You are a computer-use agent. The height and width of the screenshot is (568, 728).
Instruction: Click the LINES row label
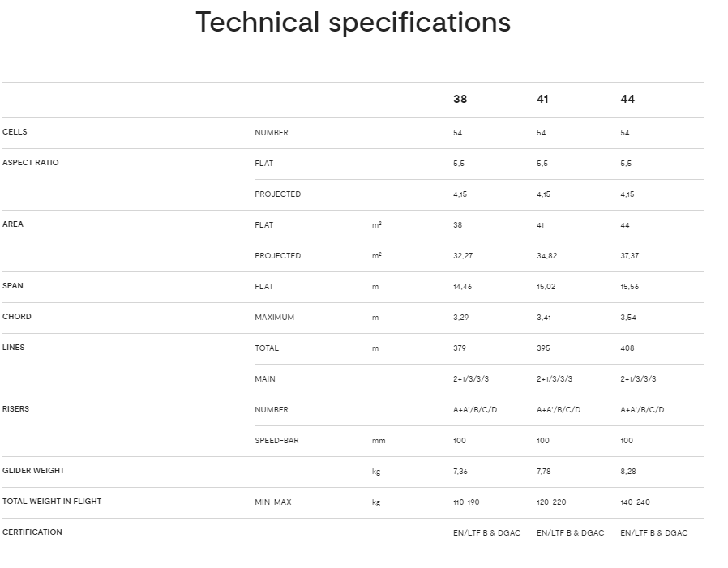pyautogui.click(x=14, y=348)
